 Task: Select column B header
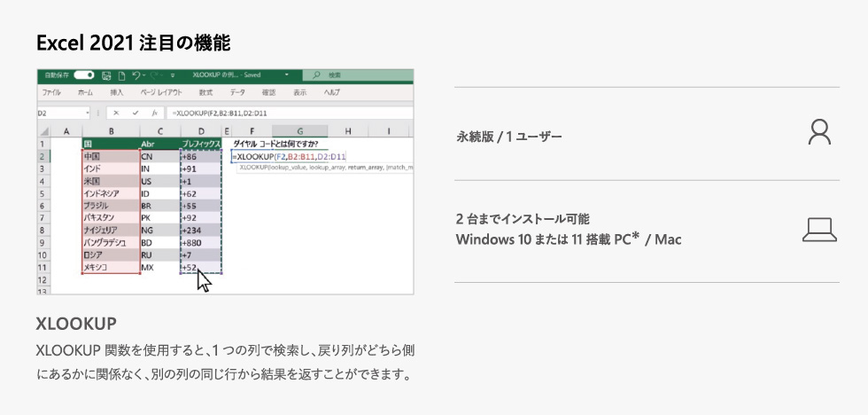click(111, 131)
